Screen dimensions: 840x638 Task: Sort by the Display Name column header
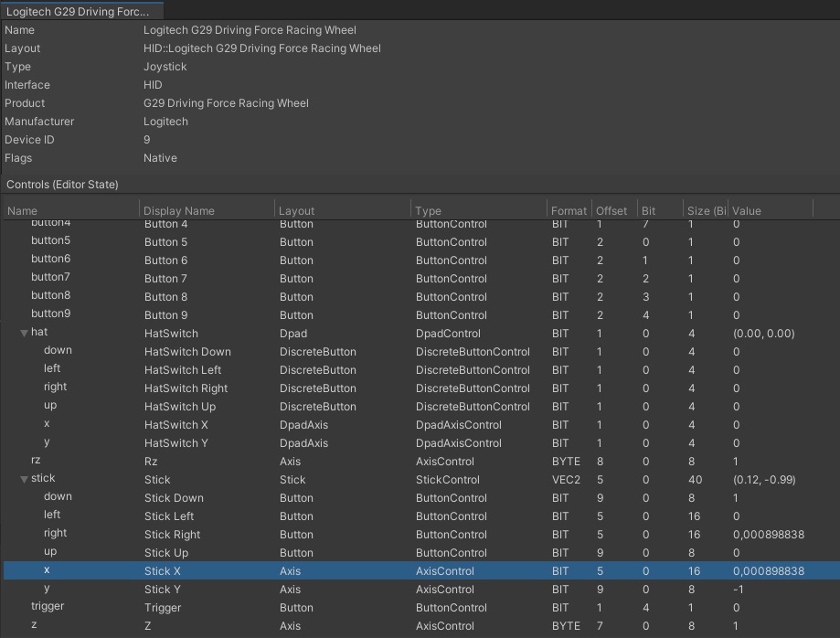click(x=179, y=211)
